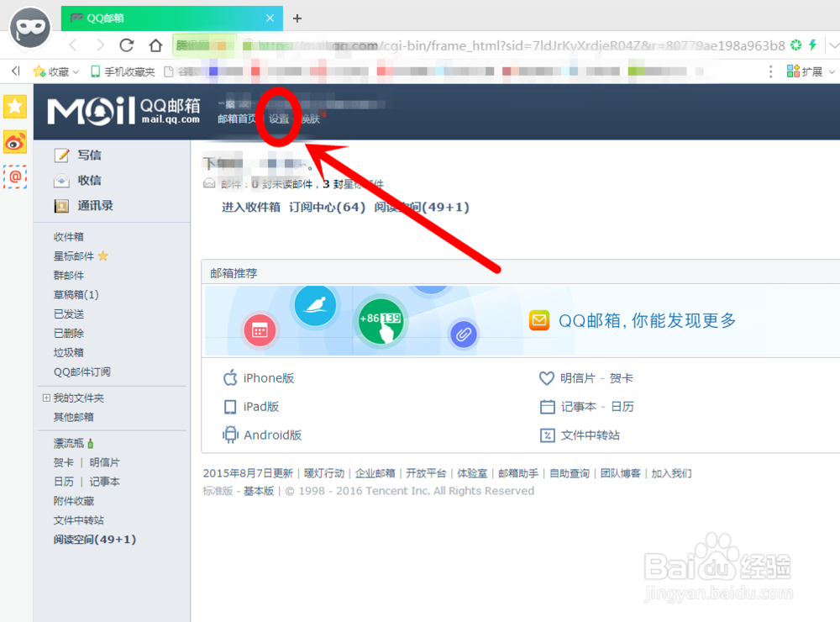Open 附件收藏 in sidebar
Image resolution: width=840 pixels, height=622 pixels.
pos(73,501)
